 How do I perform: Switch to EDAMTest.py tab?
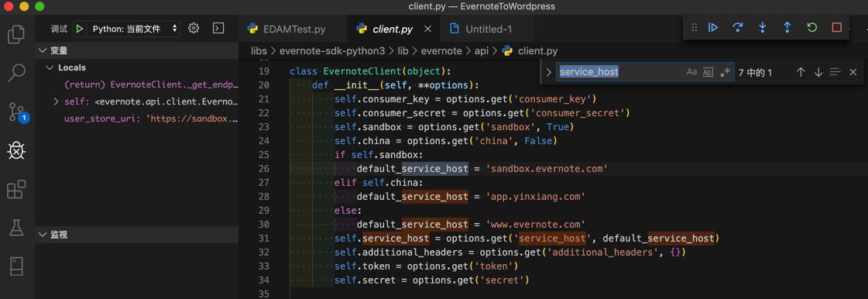(x=293, y=29)
